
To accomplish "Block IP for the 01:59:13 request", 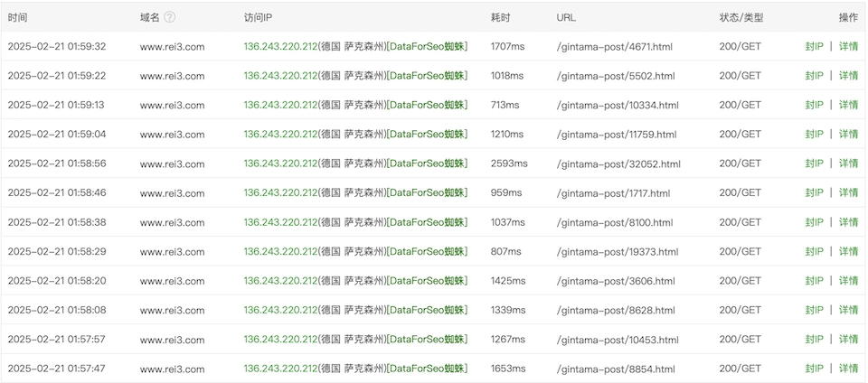I will tap(814, 105).
